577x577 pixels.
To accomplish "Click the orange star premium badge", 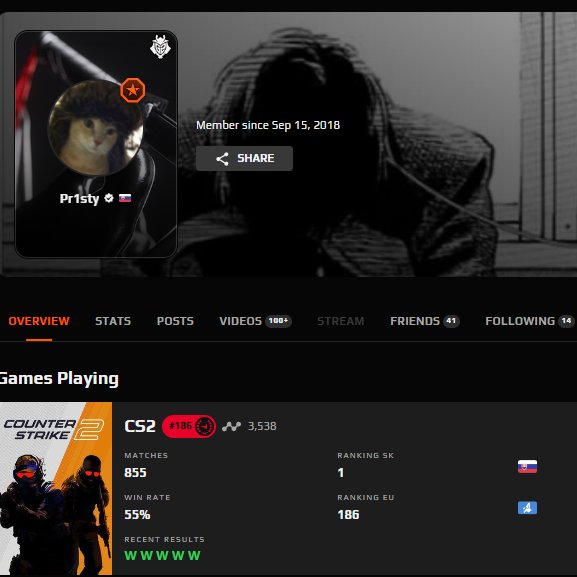I will 132,90.
